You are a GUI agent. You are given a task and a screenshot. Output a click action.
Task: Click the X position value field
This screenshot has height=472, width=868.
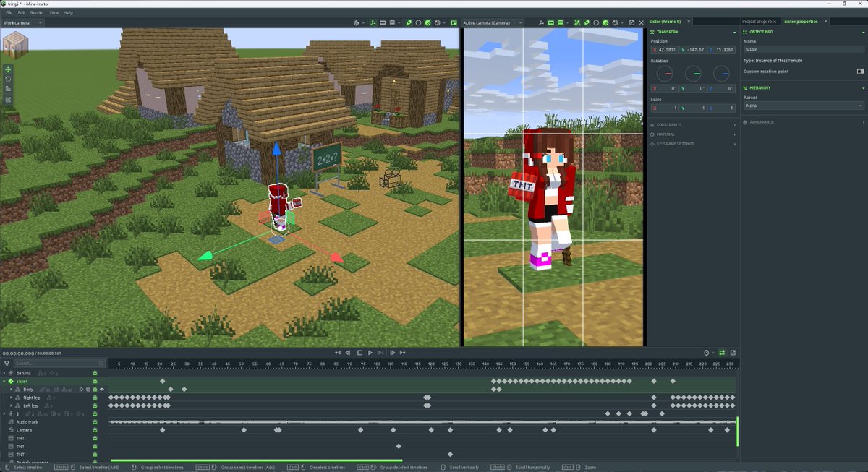[x=664, y=50]
